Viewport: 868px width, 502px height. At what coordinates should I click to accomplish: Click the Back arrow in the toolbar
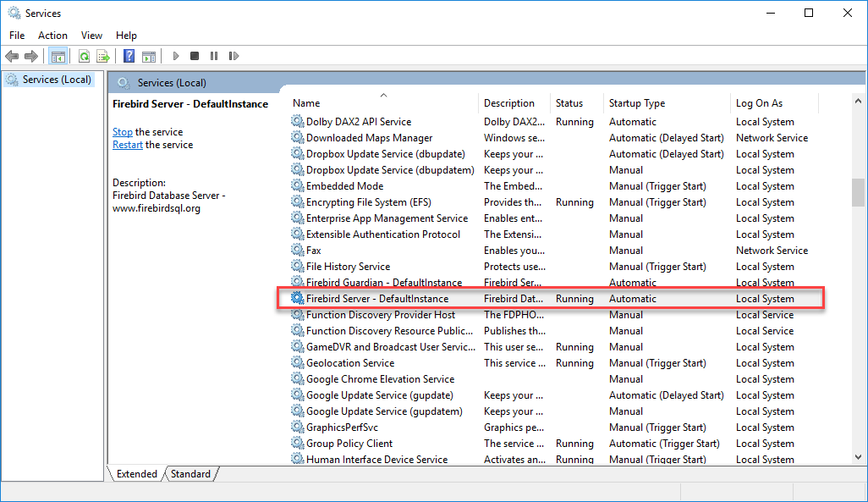point(12,56)
